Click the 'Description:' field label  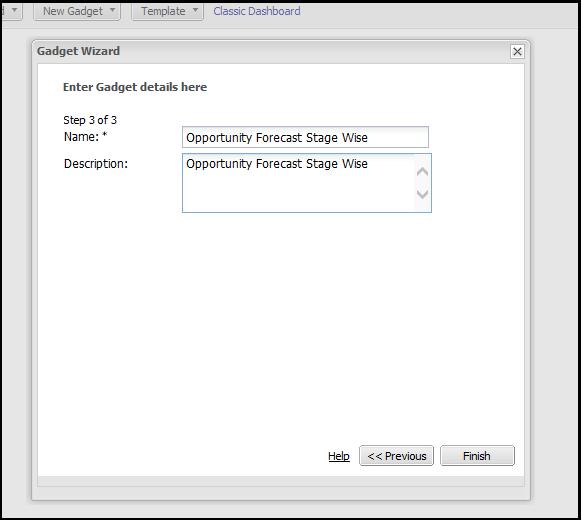[96, 164]
